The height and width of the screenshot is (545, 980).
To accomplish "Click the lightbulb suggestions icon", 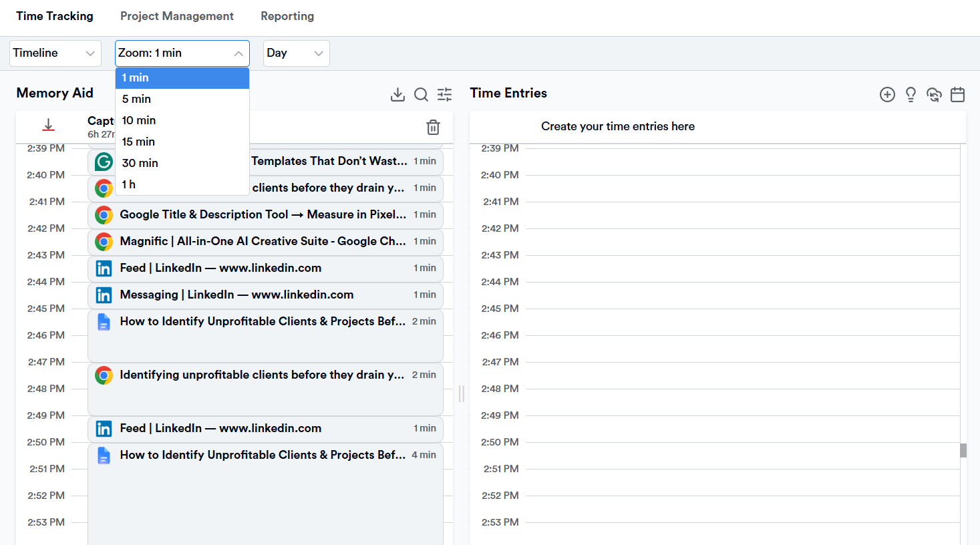I will [x=911, y=94].
